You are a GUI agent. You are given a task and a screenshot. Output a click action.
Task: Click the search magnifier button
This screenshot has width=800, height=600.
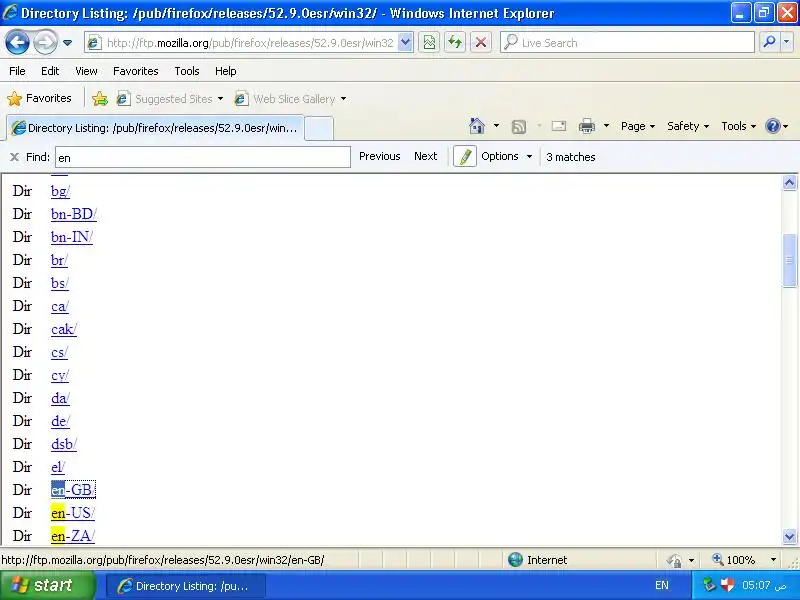click(769, 43)
